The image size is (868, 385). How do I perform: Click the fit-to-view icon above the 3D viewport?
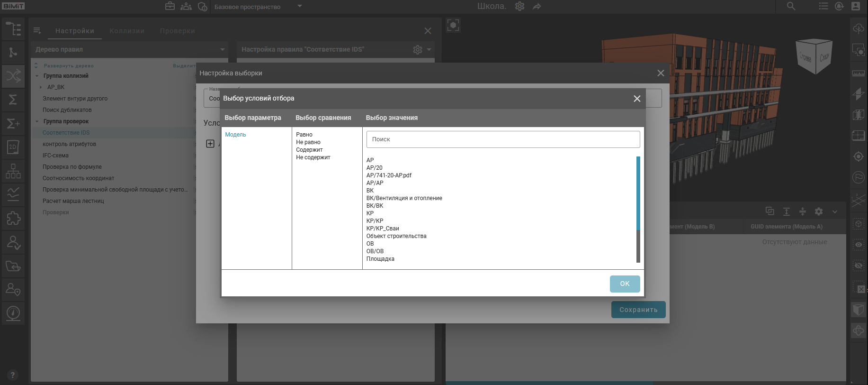453,25
